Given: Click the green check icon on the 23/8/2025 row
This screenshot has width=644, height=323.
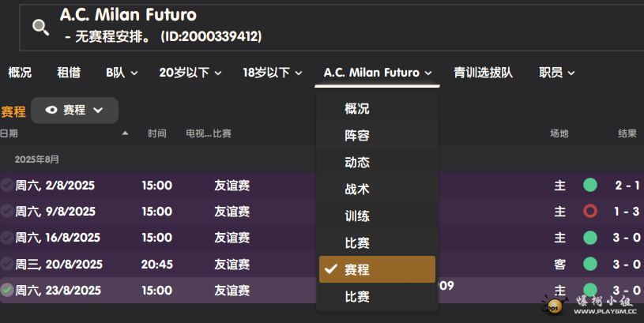Looking at the screenshot, I should tap(7, 291).
